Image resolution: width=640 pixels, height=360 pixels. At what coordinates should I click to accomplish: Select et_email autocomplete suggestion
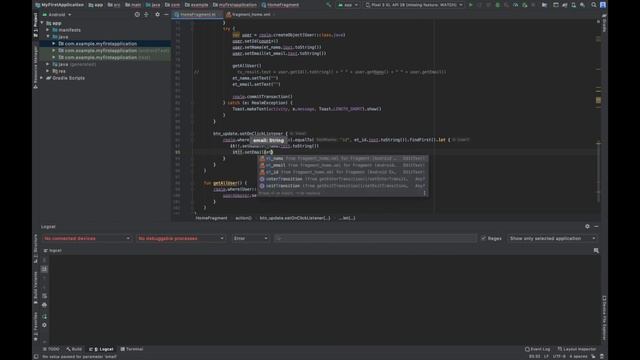[342, 165]
